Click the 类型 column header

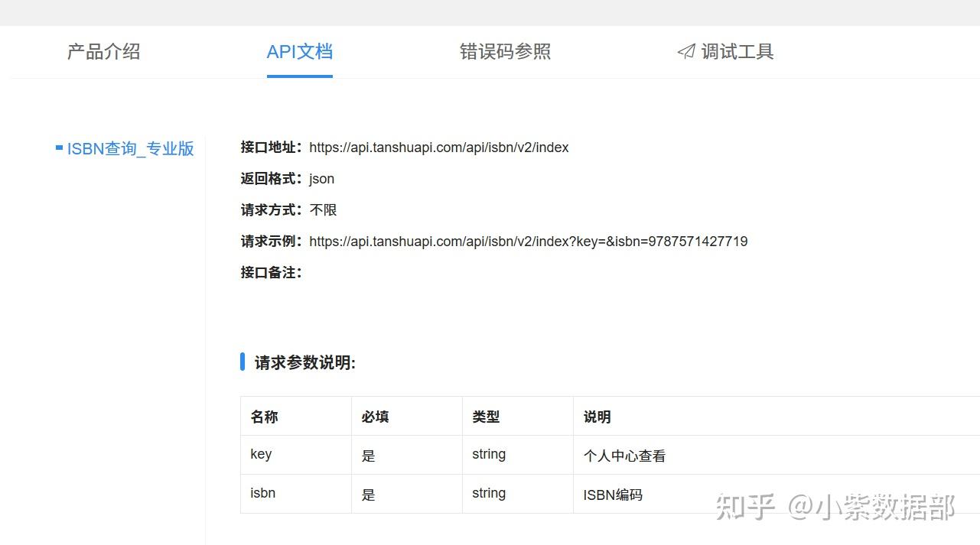(x=518, y=417)
